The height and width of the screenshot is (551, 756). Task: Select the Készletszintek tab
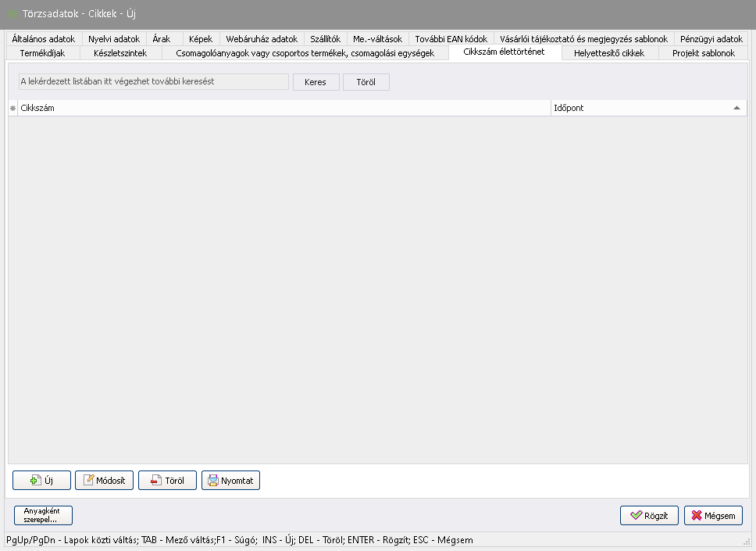pyautogui.click(x=119, y=53)
